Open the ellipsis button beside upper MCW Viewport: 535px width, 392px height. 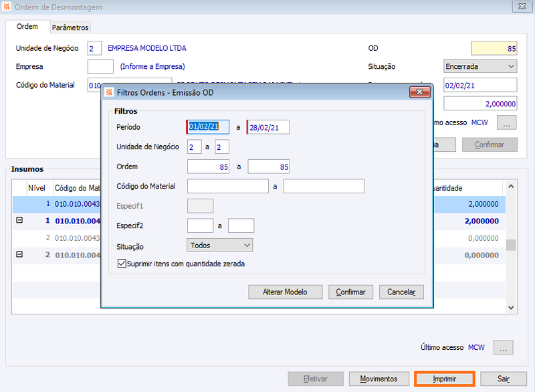(506, 122)
